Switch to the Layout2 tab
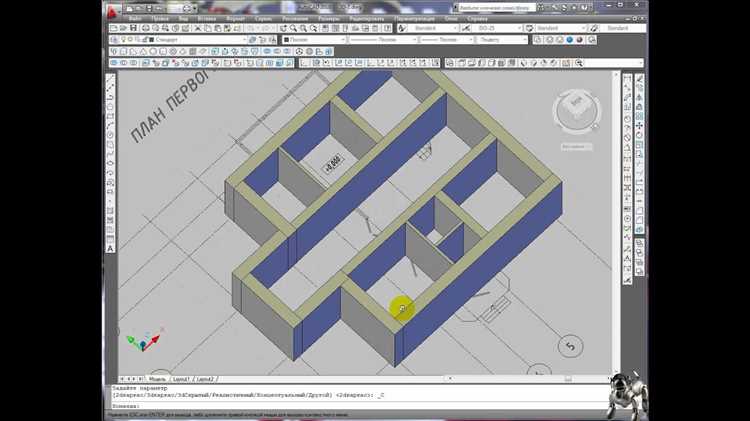 pyautogui.click(x=205, y=379)
